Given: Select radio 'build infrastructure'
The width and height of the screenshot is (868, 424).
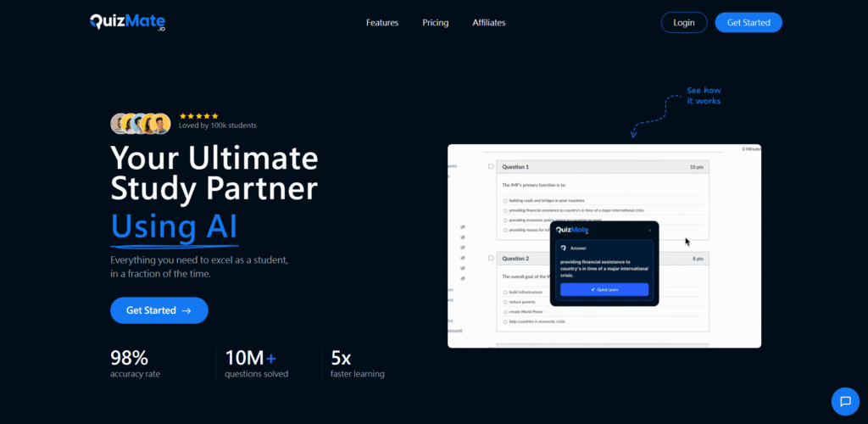Looking at the screenshot, I should [x=505, y=293].
